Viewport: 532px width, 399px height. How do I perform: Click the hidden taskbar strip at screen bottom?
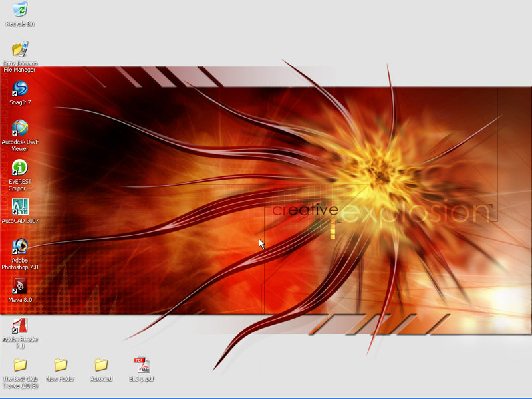(x=266, y=397)
